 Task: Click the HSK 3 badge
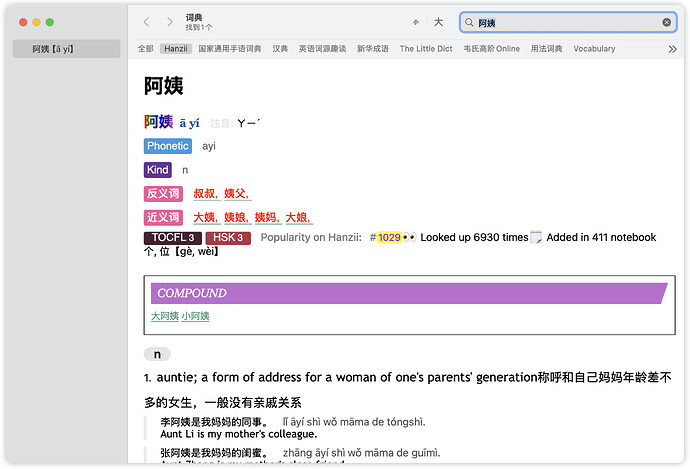(x=228, y=238)
